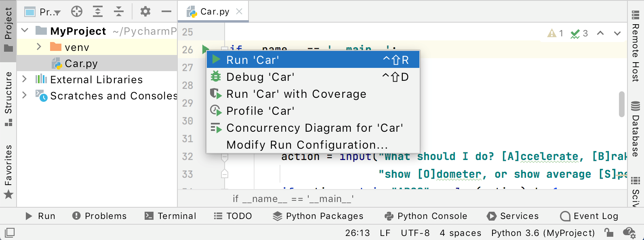Click the coverage shield icon in menu
644x240 pixels.
pyautogui.click(x=216, y=94)
